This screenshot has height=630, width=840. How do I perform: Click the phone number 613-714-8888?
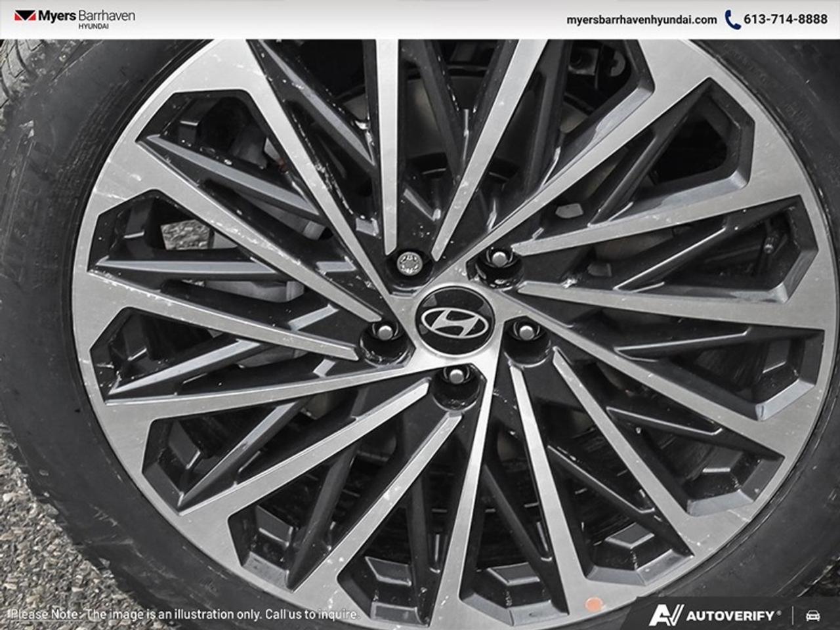click(785, 20)
